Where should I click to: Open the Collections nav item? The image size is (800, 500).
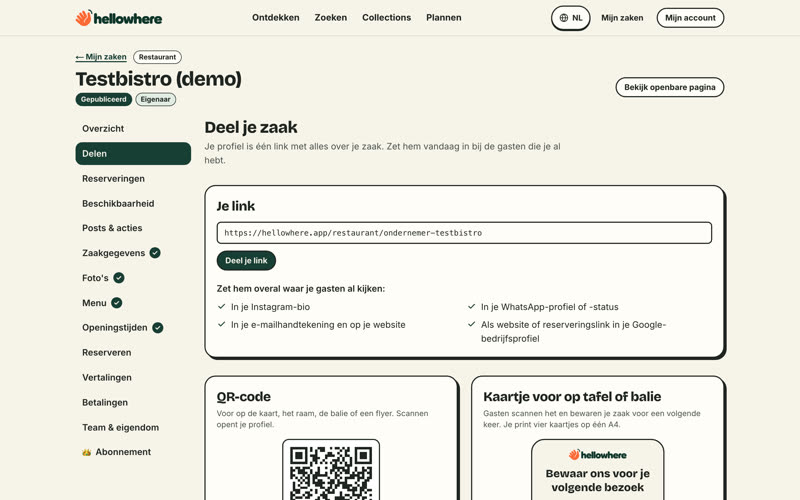tap(386, 17)
